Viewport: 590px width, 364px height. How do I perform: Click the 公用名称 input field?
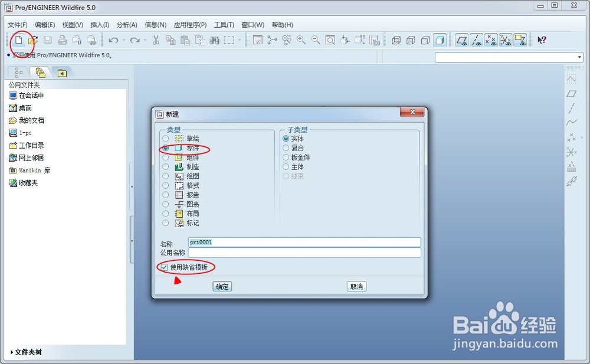pyautogui.click(x=304, y=252)
